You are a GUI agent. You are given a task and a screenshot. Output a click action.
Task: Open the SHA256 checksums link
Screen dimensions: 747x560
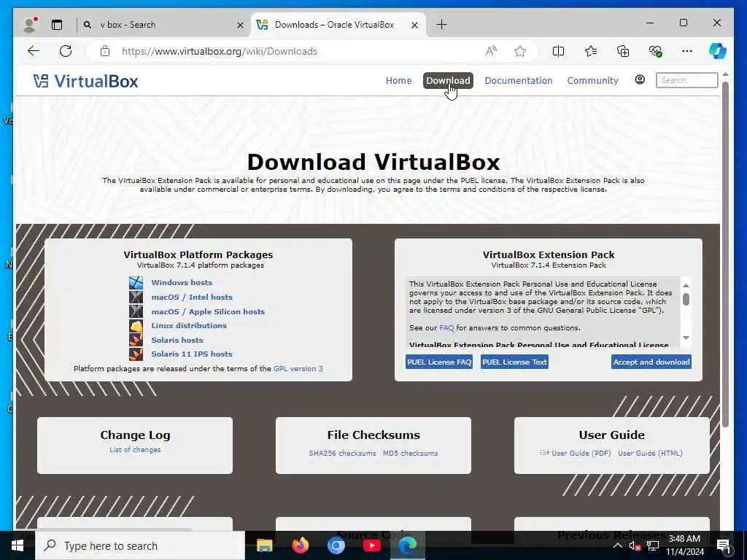(343, 454)
